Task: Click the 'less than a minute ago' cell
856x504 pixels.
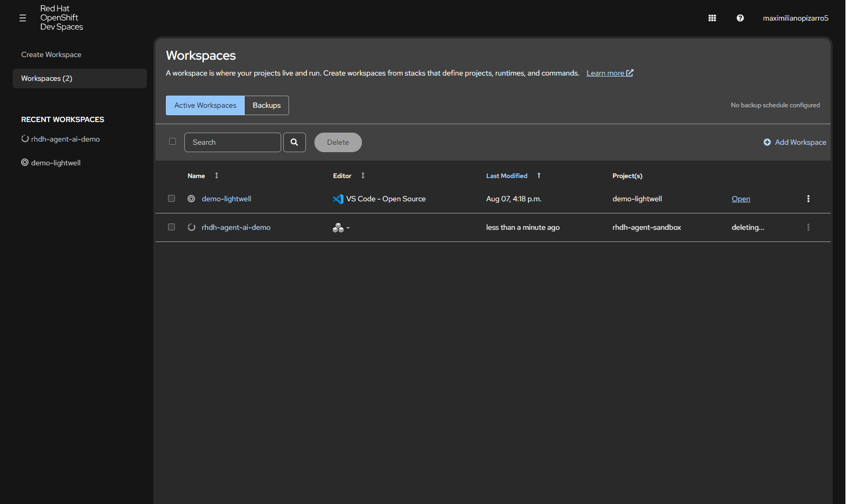Action: (523, 227)
